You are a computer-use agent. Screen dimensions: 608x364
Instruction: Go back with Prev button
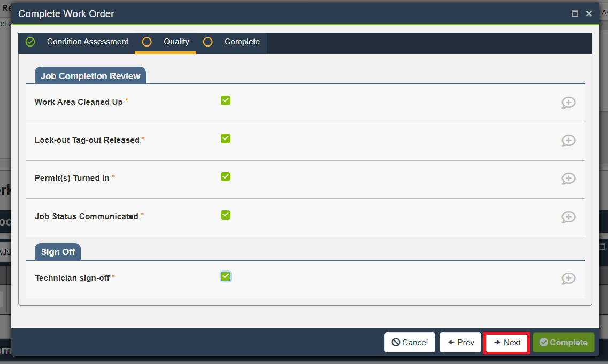pos(460,343)
